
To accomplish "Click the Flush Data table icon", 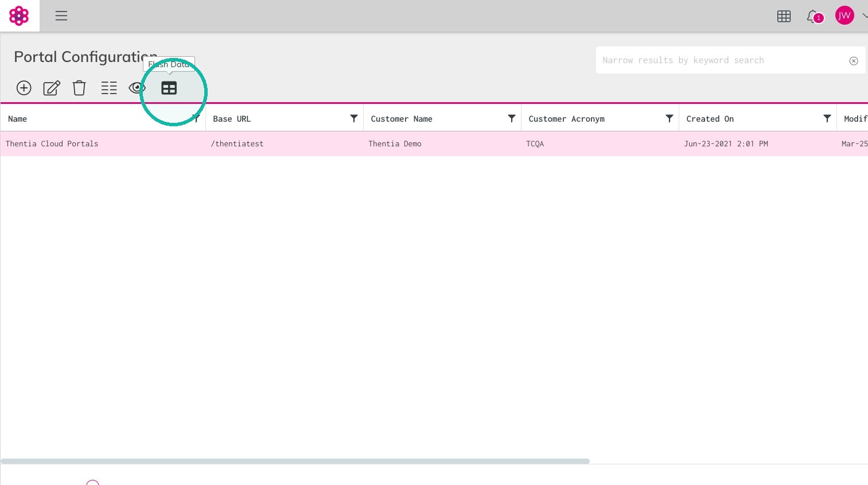I will (x=169, y=88).
